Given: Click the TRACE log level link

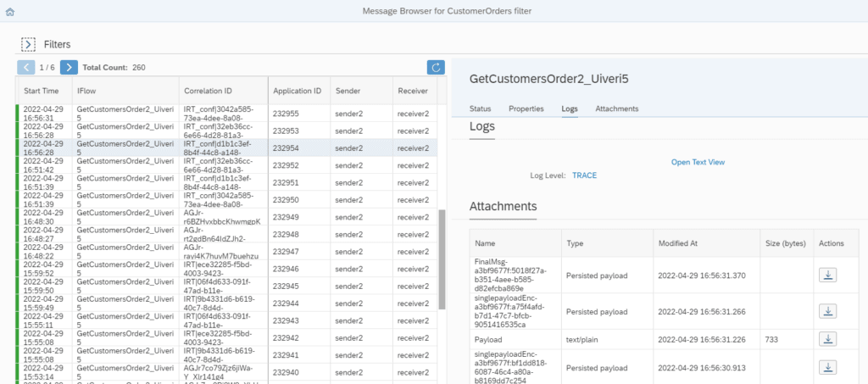Looking at the screenshot, I should 584,175.
